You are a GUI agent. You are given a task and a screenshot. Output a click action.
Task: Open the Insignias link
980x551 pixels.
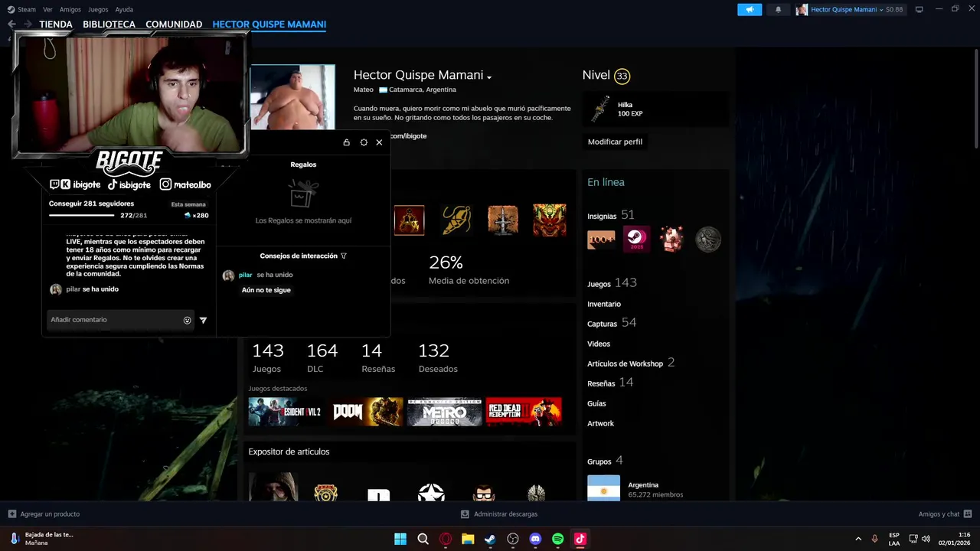pos(602,216)
